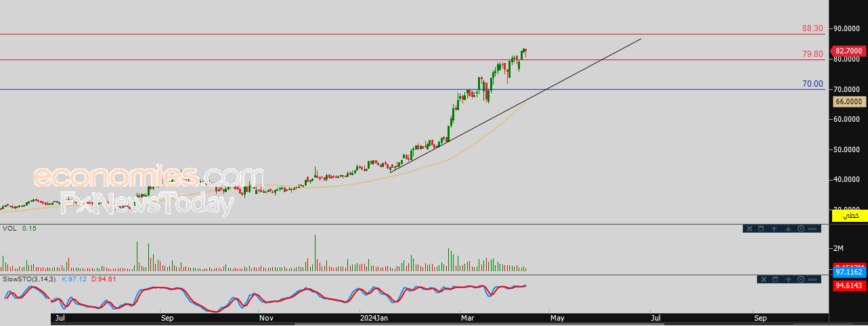This screenshot has width=868, height=326.
Task: Close the SlowSTO indicator panel
Action: tap(764, 279)
